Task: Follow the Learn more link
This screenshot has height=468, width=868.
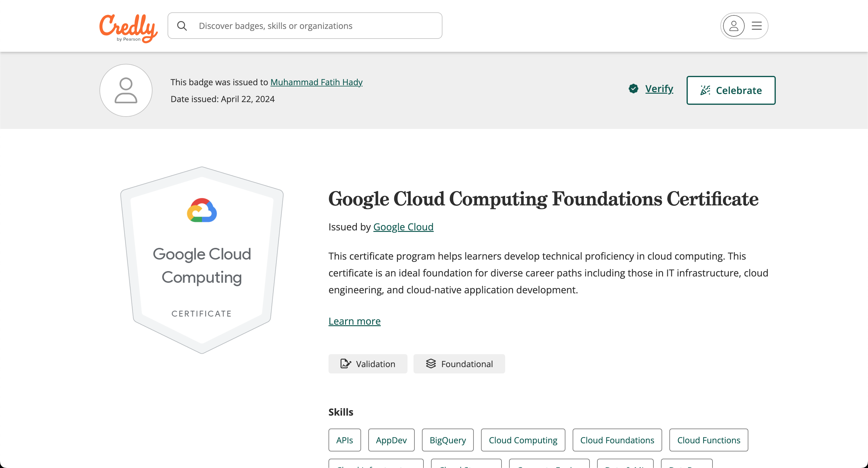Action: (354, 321)
